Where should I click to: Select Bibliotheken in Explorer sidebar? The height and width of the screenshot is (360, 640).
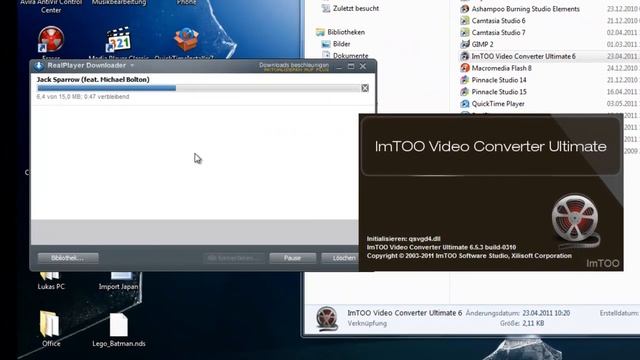346,32
